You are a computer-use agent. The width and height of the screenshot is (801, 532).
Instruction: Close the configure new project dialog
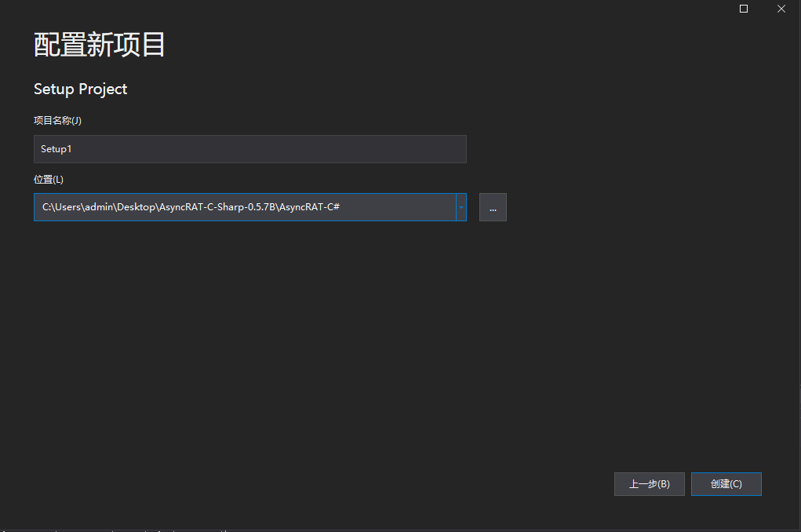click(x=781, y=9)
